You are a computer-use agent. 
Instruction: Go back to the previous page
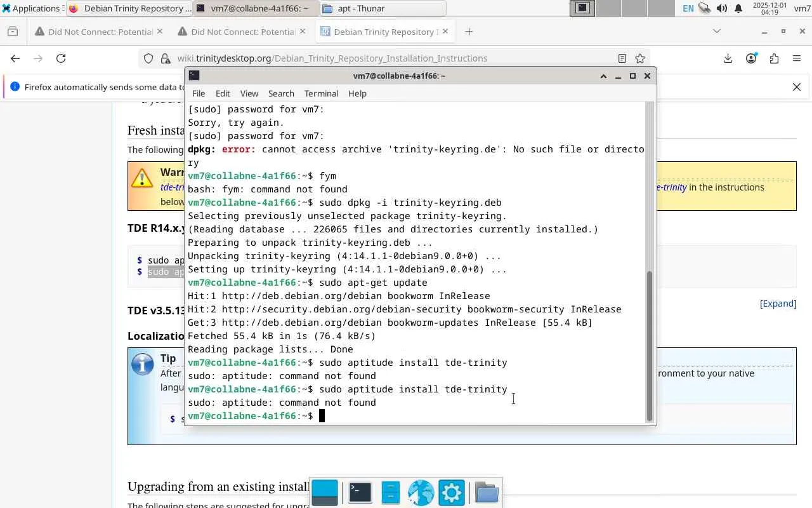[15, 58]
